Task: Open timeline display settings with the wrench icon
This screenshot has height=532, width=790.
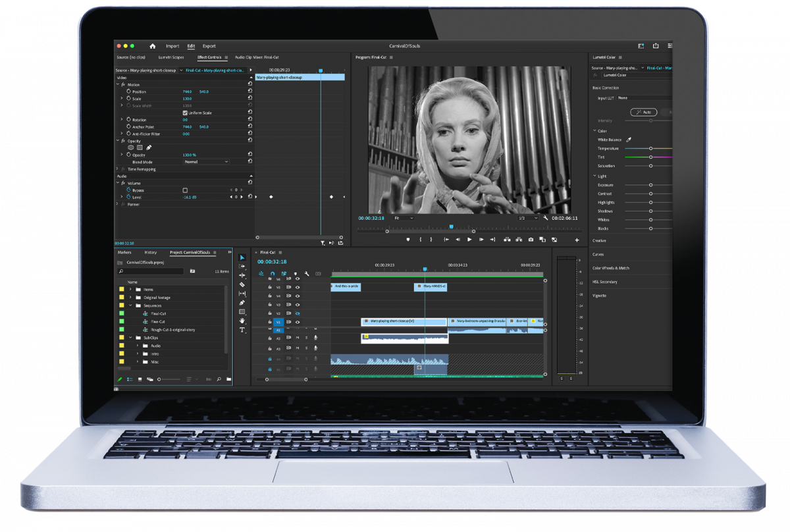Action: coord(307,273)
